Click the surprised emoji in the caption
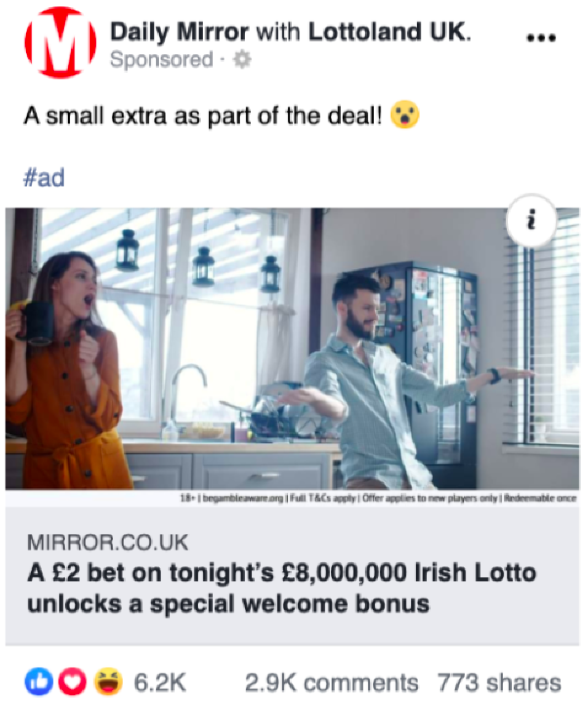The width and height of the screenshot is (588, 705). pyautogui.click(x=405, y=115)
